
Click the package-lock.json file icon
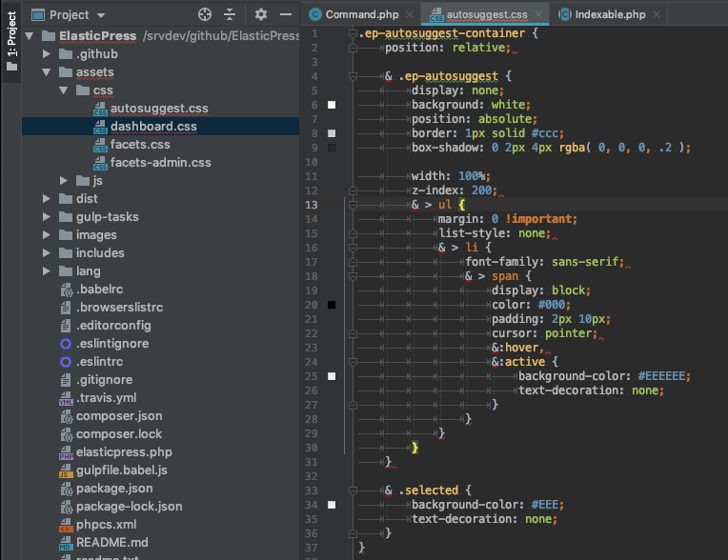point(67,507)
